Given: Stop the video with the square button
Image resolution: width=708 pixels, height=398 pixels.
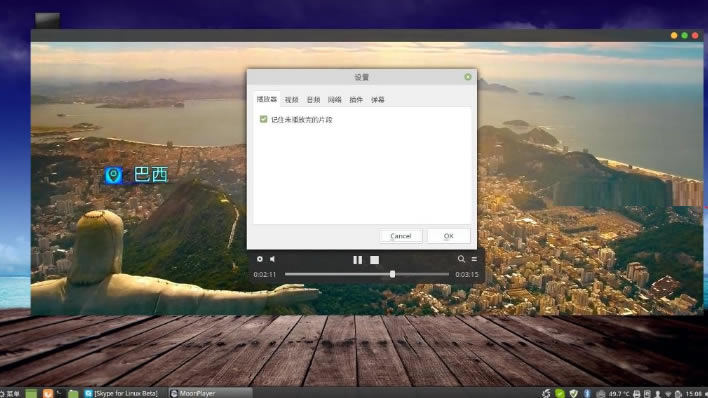Looking at the screenshot, I should [374, 260].
